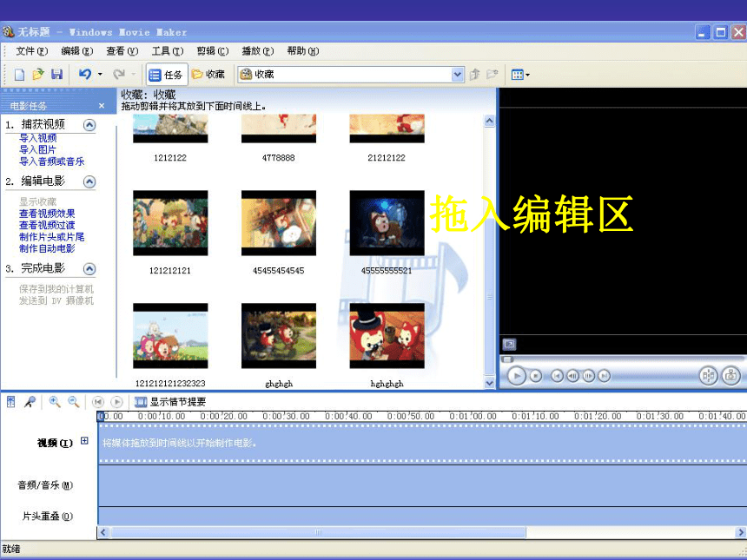747x560 pixels.
Task: Click the Full Screen preview icon
Action: tap(509, 344)
